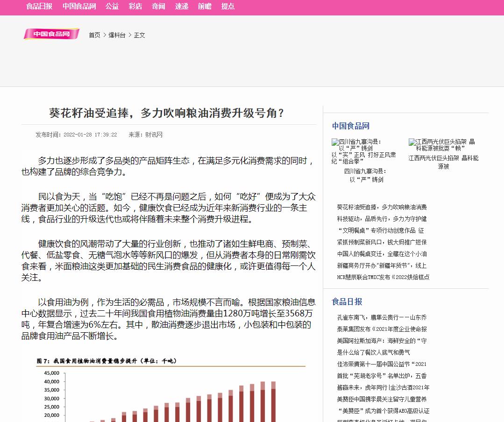The width and height of the screenshot is (504, 422).
Task: Open link 泰莱集团发布《2021年度企业使命报
Action: coord(382,329)
